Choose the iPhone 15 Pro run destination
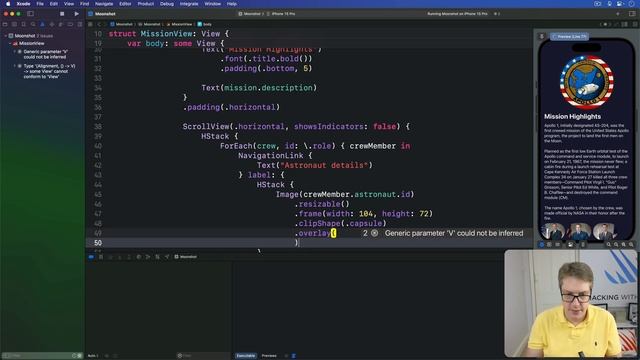 click(281, 13)
